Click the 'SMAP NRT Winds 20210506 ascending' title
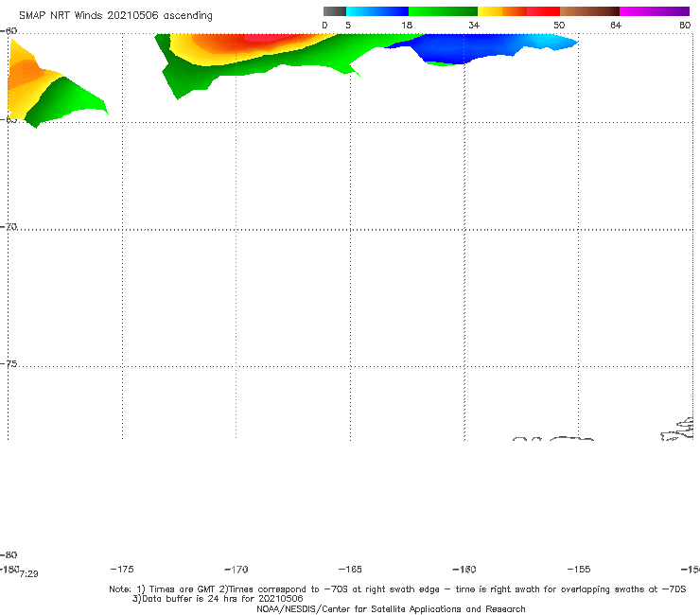 pyautogui.click(x=115, y=15)
